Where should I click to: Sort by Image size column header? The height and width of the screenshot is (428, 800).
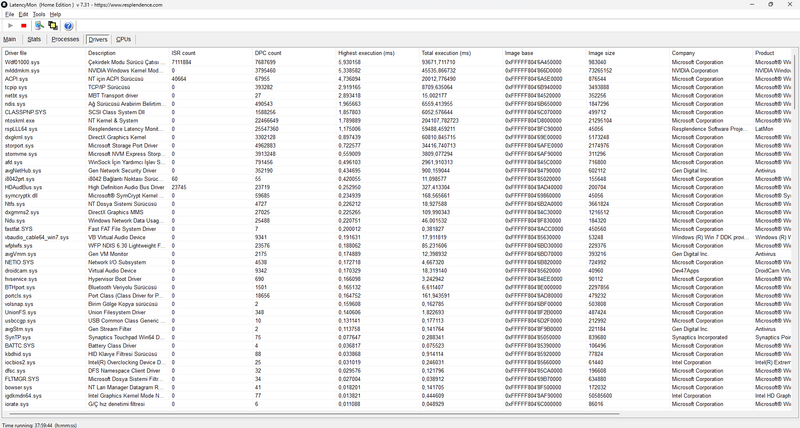627,53
